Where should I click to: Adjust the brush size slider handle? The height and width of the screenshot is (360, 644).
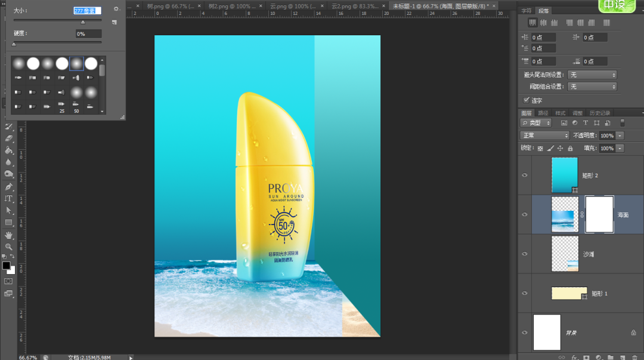click(x=82, y=22)
